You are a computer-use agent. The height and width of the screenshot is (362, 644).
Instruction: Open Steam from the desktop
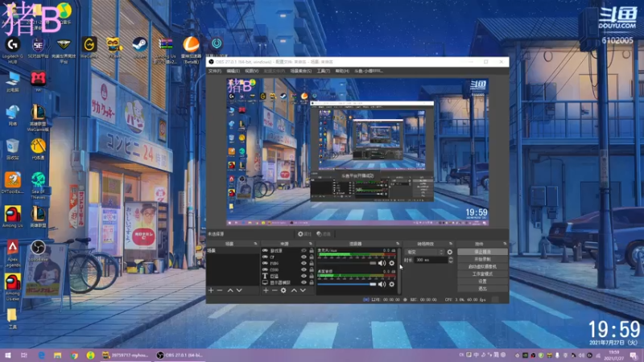tap(140, 48)
